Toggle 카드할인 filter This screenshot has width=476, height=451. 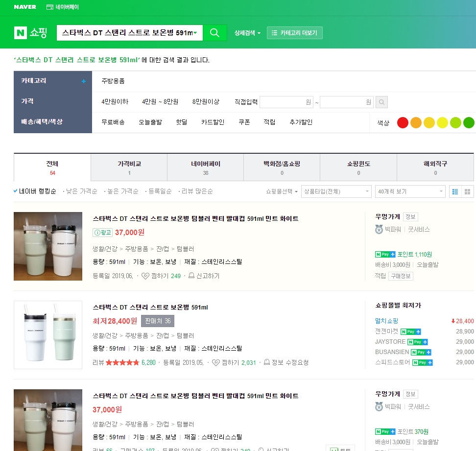213,122
